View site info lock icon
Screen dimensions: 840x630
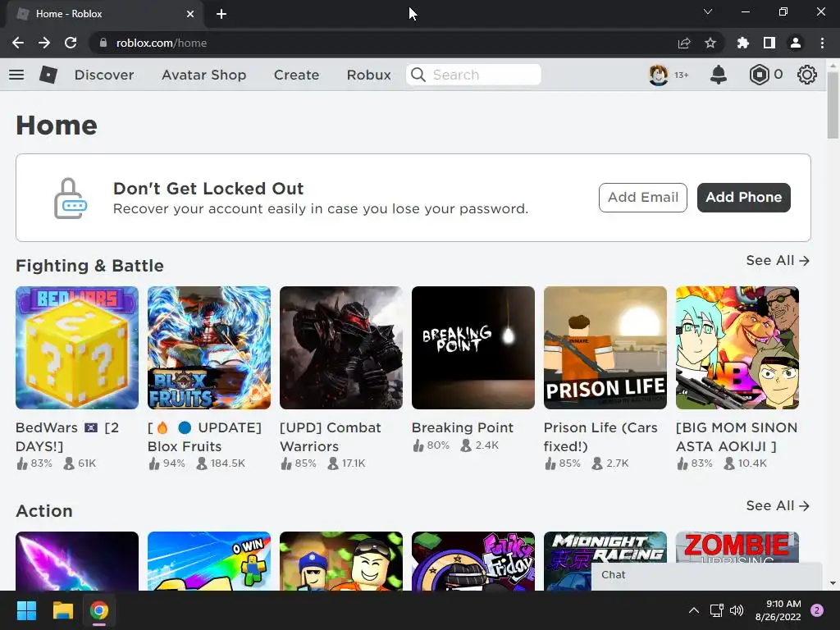(x=103, y=43)
